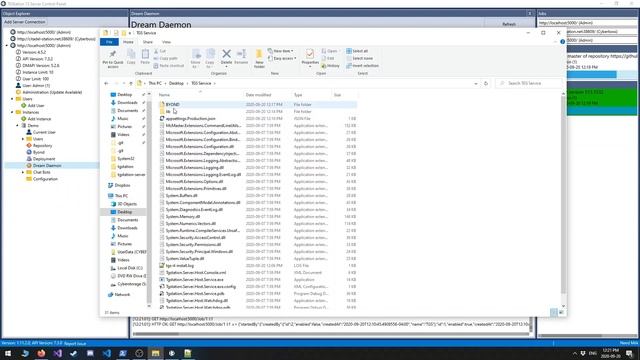Click the Cut scissors icon
The image size is (640, 360).
pos(156,51)
